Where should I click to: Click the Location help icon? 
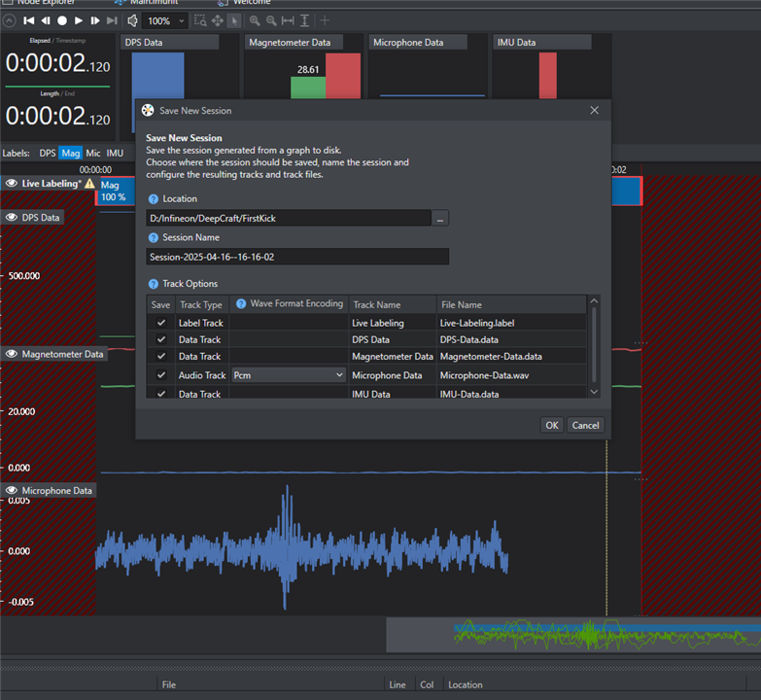click(154, 199)
